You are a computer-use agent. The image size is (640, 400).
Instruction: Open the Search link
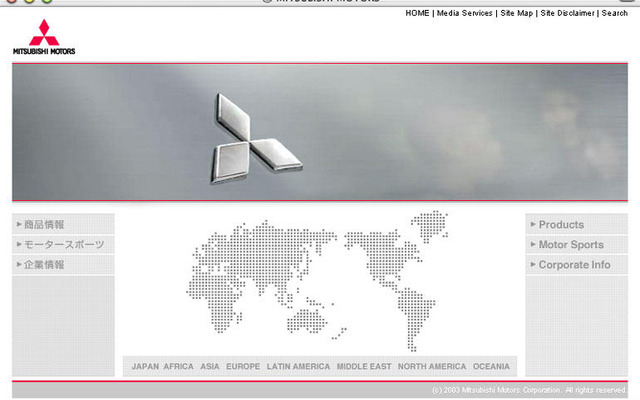point(614,13)
